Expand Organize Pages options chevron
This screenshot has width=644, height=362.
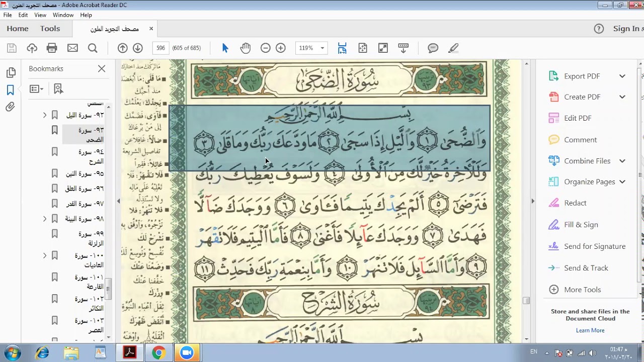(x=622, y=182)
